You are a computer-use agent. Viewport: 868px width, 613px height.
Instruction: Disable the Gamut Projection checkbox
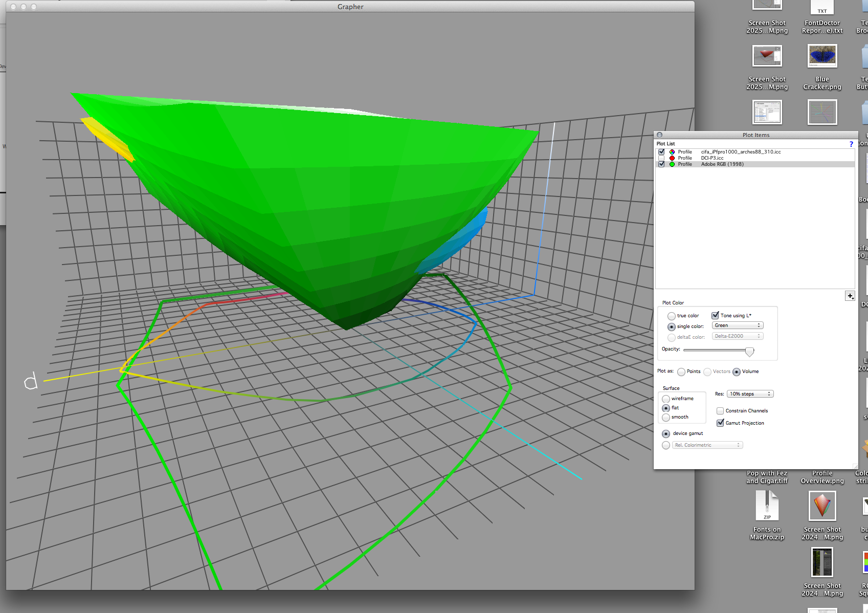click(720, 423)
